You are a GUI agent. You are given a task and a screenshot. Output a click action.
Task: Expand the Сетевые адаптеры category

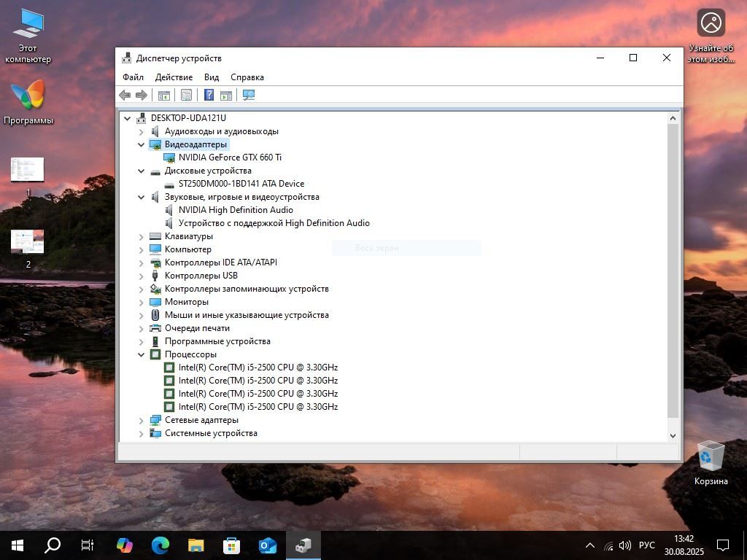pyautogui.click(x=141, y=421)
